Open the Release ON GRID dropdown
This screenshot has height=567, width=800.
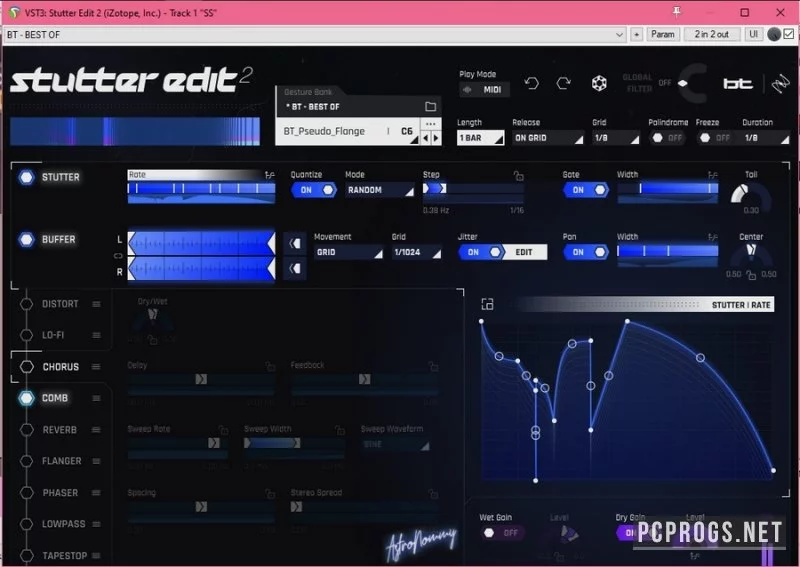tap(548, 138)
